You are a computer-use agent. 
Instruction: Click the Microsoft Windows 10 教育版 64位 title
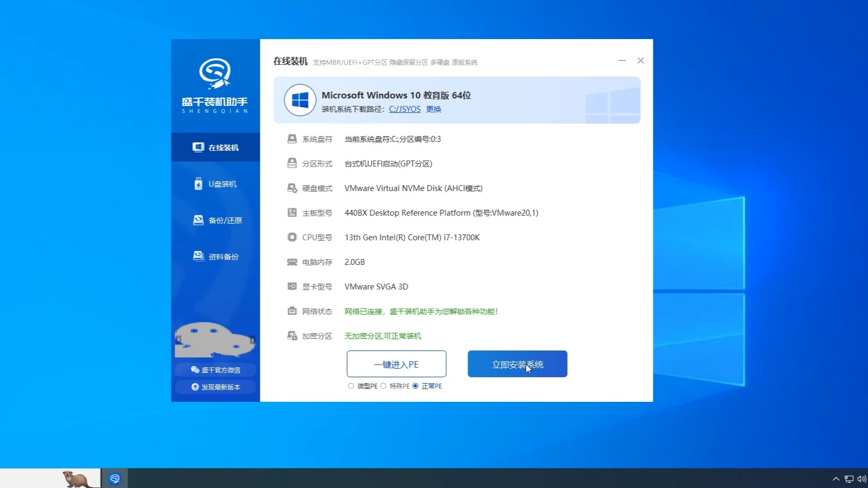[396, 95]
